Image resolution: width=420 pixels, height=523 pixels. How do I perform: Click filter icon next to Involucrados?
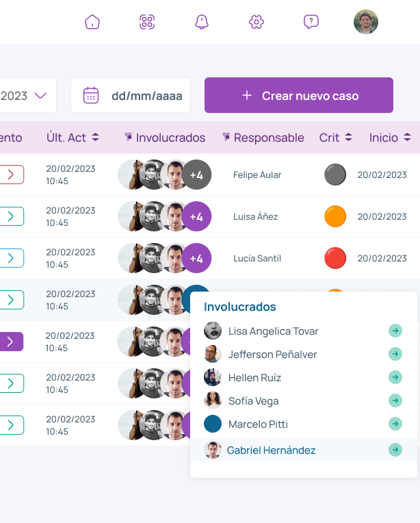(x=129, y=138)
